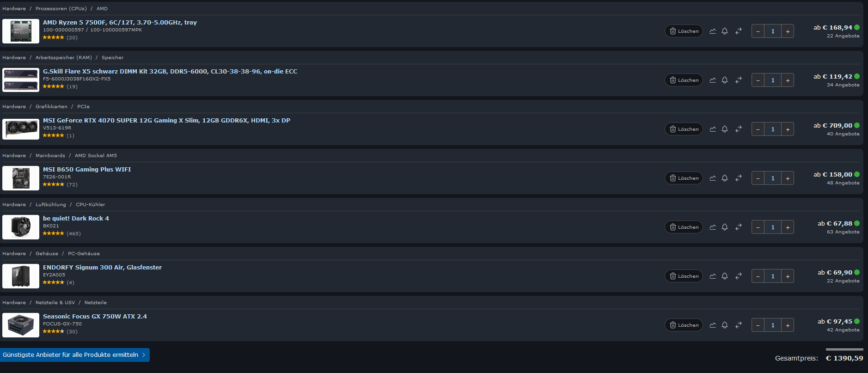Open the swap/replace icon for the G.Skill Flare X5 RAM
This screenshot has height=373, width=868.
(738, 80)
